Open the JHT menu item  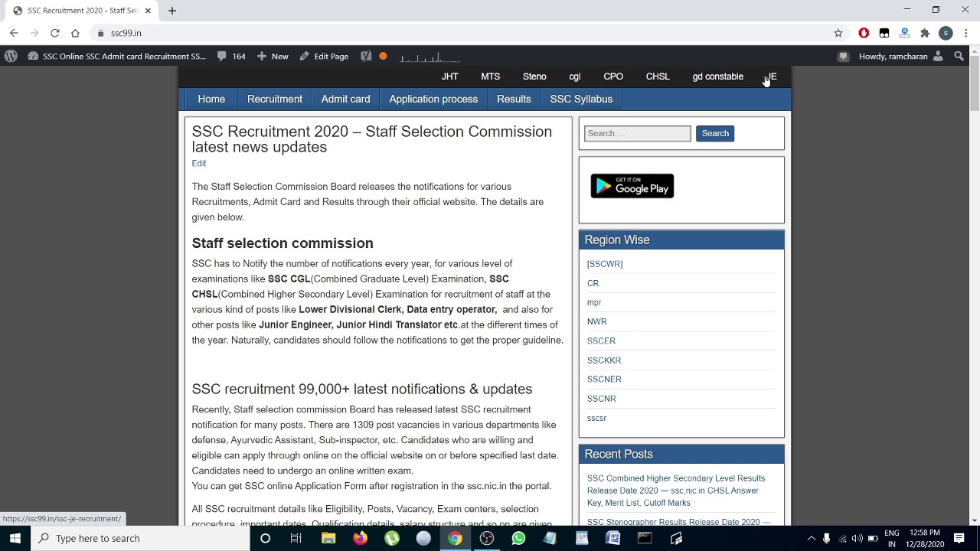(x=450, y=77)
